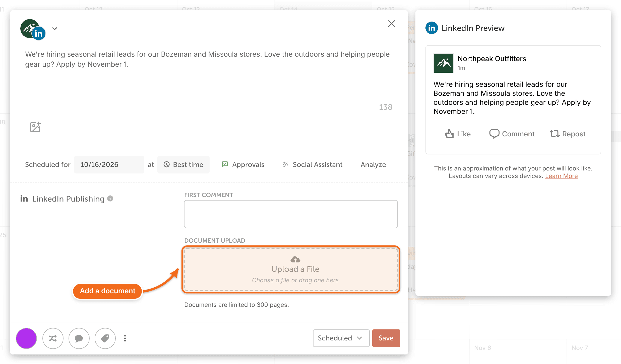The height and width of the screenshot is (364, 621).
Task: Click the tag icon button
Action: click(105, 338)
